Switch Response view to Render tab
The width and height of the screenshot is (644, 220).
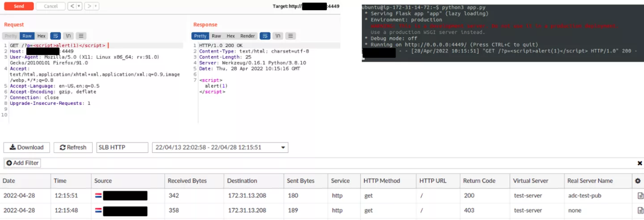[x=247, y=36]
